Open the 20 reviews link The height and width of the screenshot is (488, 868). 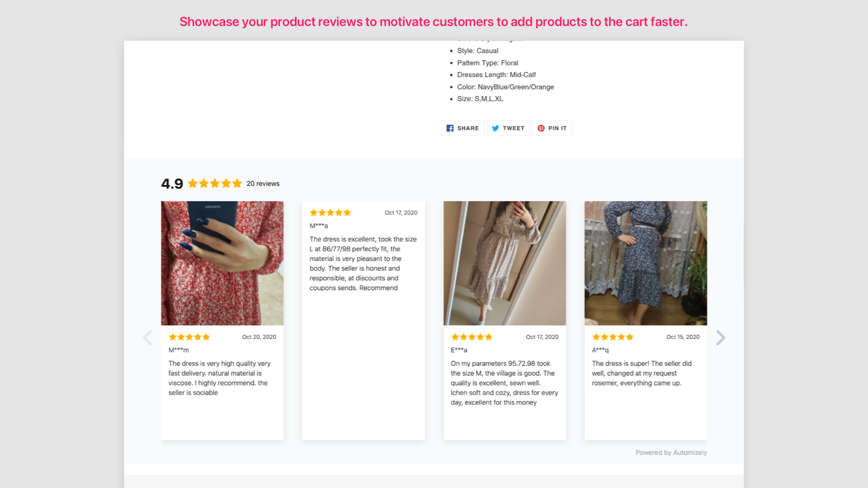263,183
